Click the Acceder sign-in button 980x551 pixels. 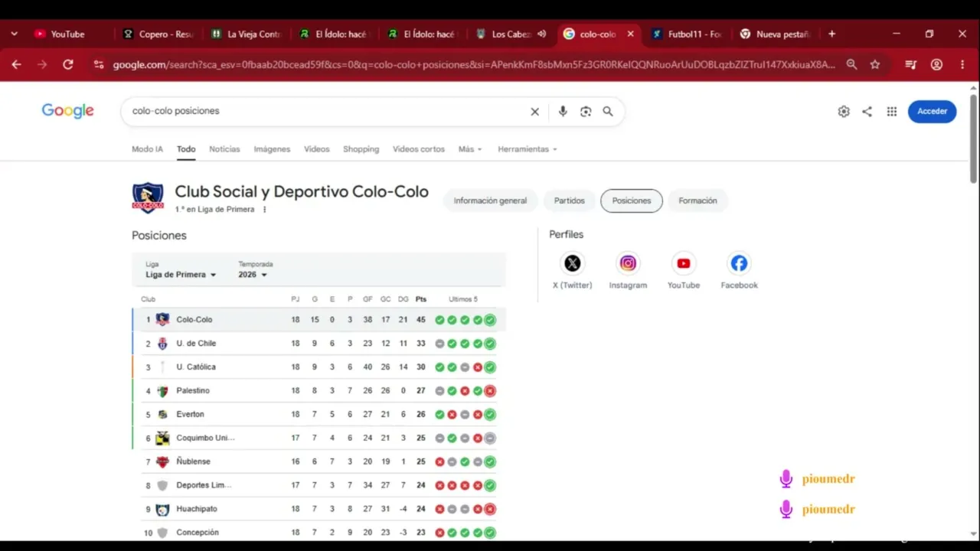(932, 111)
